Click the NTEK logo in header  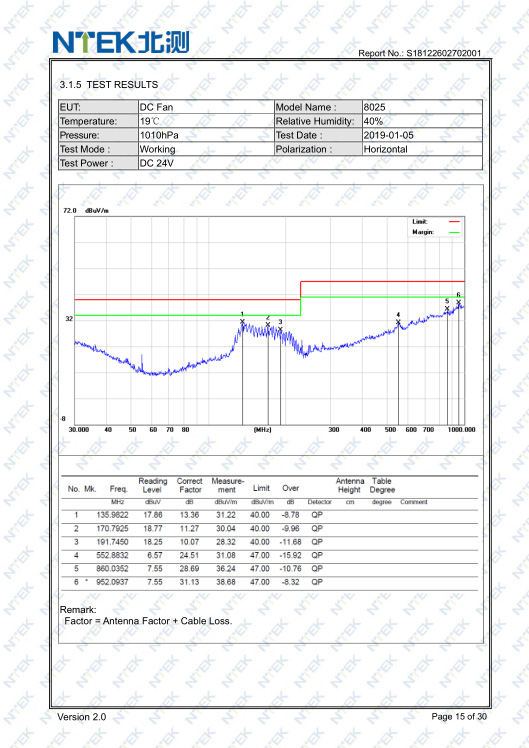tap(121, 42)
